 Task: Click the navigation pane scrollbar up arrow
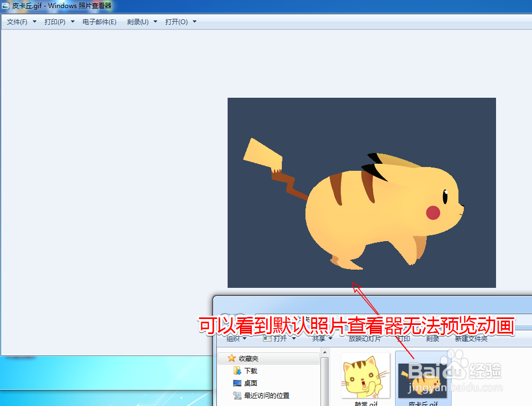tap(324, 352)
